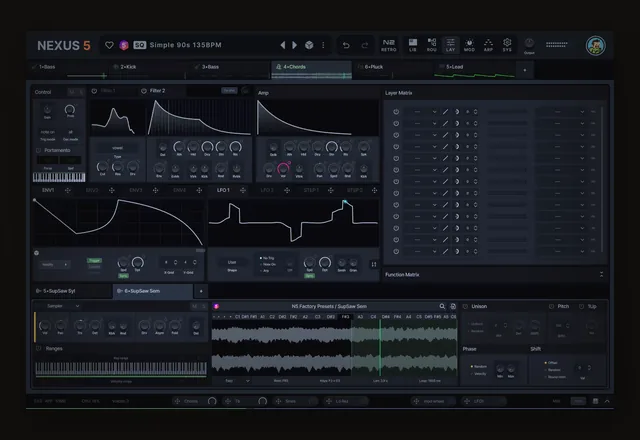Select the 4•Chords layer tab
This screenshot has height=440, width=640.
[311, 69]
